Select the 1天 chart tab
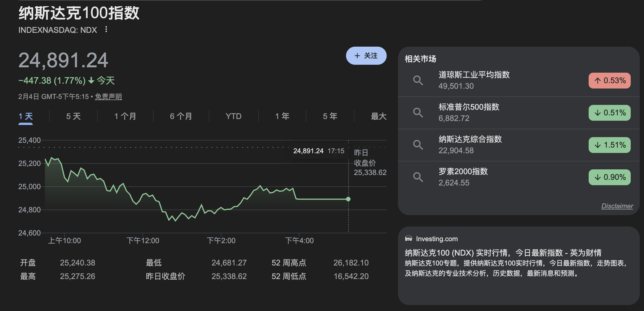 tap(26, 116)
